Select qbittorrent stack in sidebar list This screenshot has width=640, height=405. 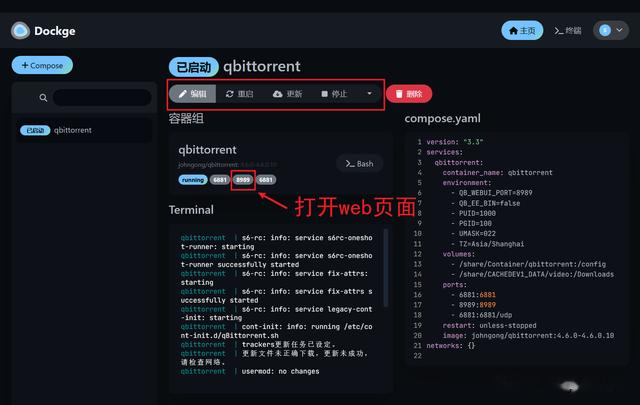[84, 130]
